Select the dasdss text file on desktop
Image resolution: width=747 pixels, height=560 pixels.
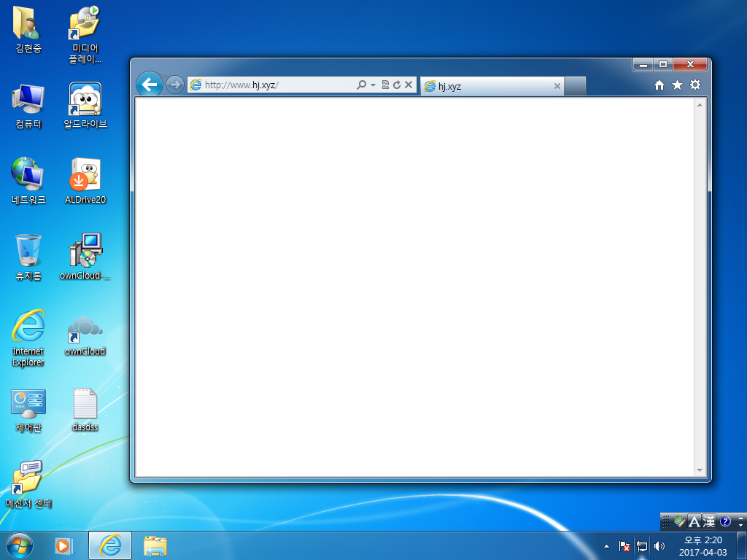tap(85, 411)
